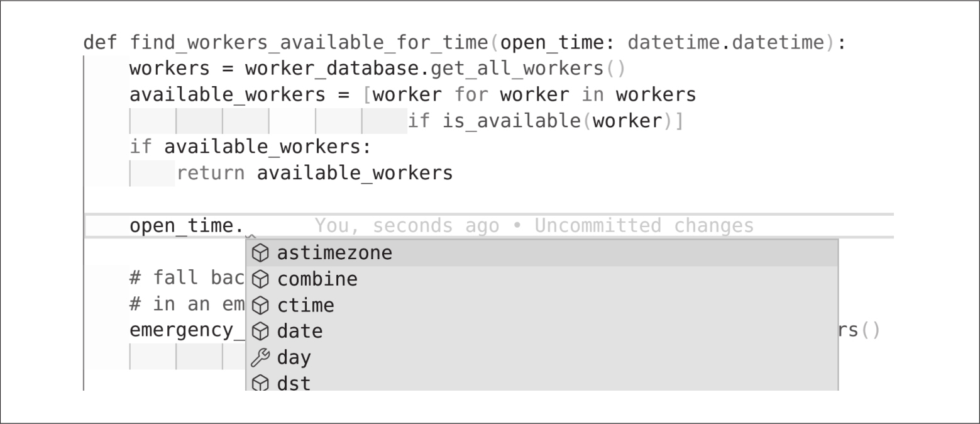Click the cube icon beside ctime suggestion

coord(260,306)
